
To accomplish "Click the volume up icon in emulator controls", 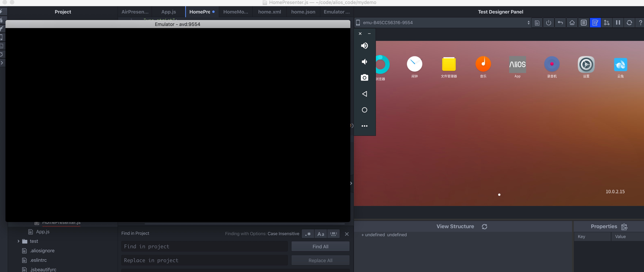I will (365, 46).
